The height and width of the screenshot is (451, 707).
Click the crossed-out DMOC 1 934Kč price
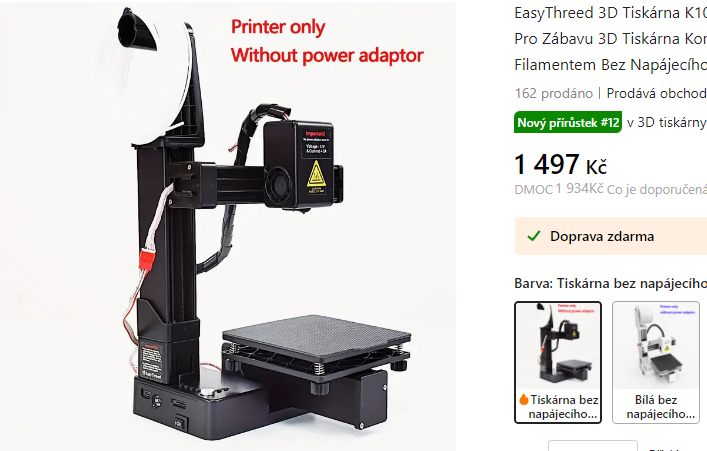[x=559, y=189]
